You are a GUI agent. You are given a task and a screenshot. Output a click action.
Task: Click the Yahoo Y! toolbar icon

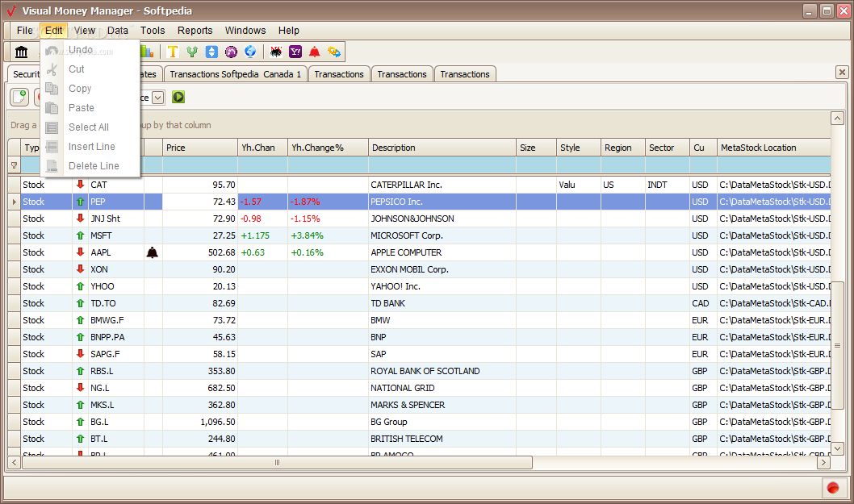point(295,52)
